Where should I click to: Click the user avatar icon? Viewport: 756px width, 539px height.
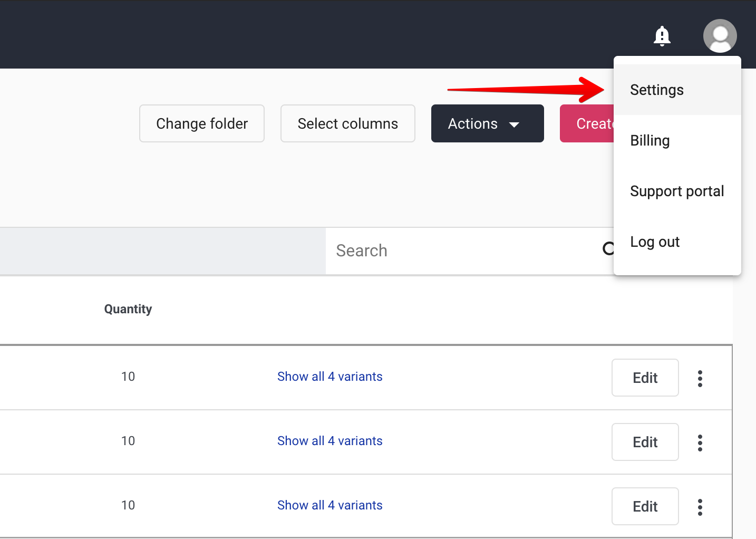tap(720, 36)
